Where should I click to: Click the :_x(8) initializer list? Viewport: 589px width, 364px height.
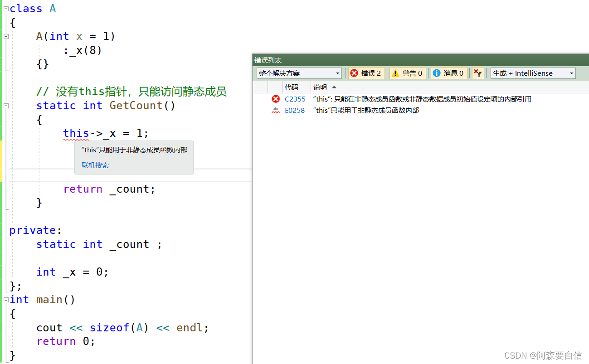pos(83,50)
